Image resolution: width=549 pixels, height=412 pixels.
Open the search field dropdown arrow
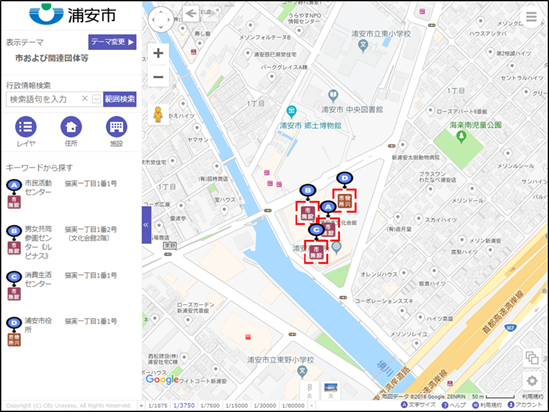tap(96, 99)
